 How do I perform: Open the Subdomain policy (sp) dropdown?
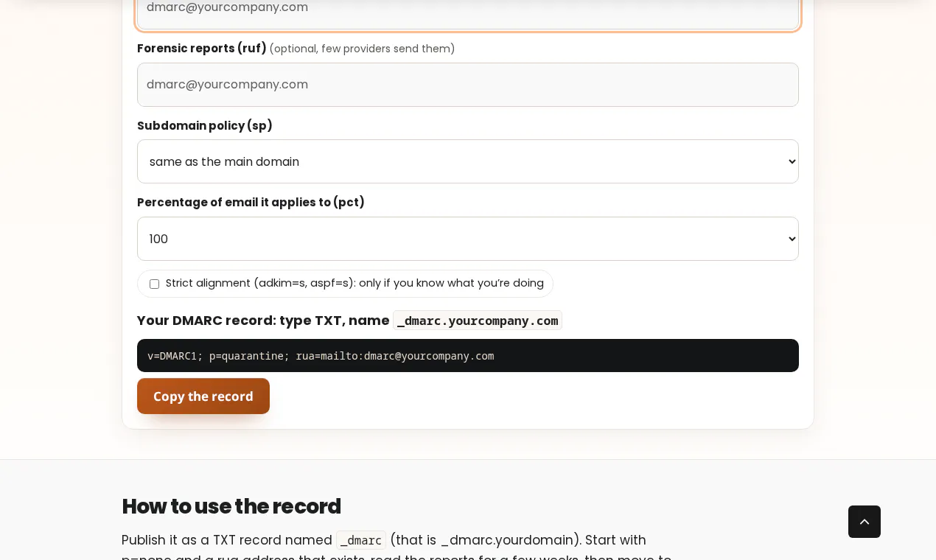(468, 161)
